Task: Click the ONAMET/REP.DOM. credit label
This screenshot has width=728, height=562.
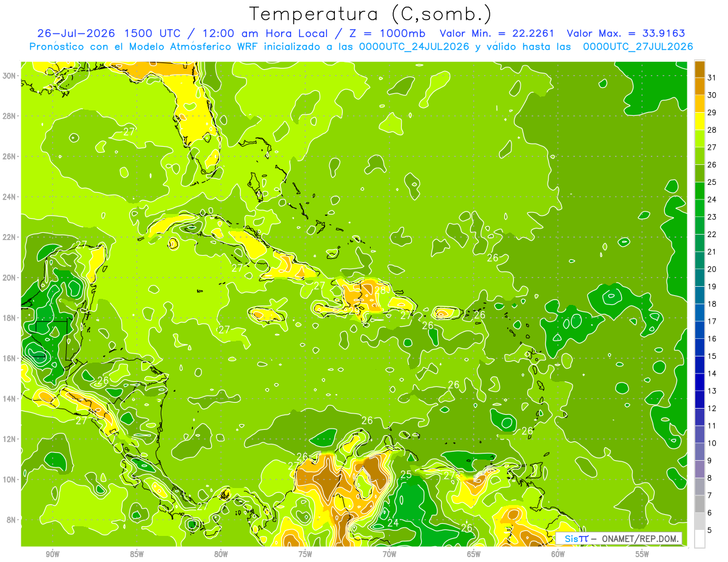Action: pos(641,538)
